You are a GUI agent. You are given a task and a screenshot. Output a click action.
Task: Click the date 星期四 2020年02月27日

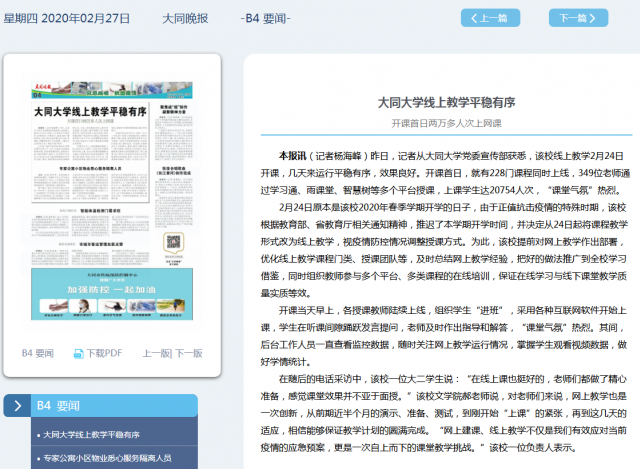[67, 18]
